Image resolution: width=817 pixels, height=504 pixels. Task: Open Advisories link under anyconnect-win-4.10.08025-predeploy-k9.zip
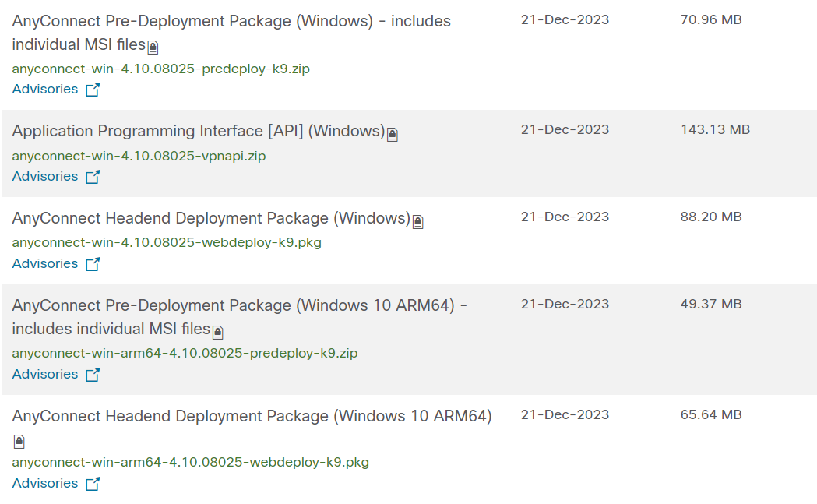click(45, 89)
